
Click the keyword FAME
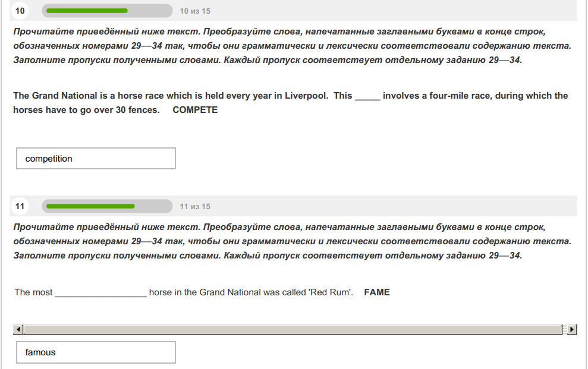click(x=377, y=292)
